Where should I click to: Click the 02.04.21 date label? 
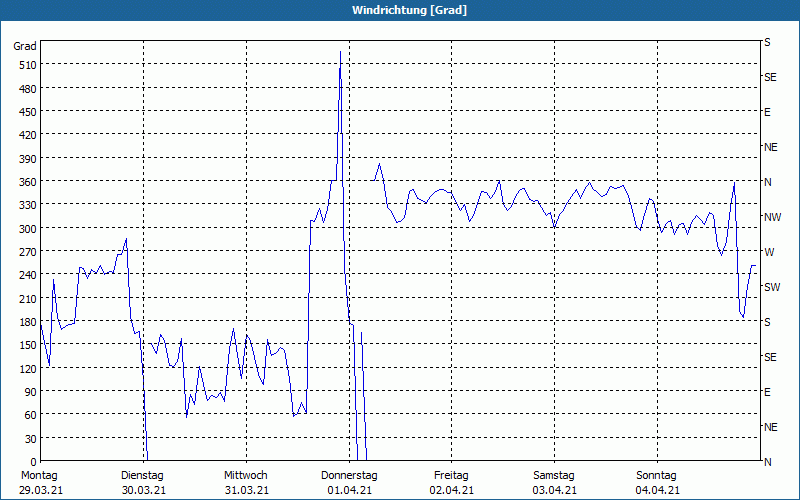452,490
